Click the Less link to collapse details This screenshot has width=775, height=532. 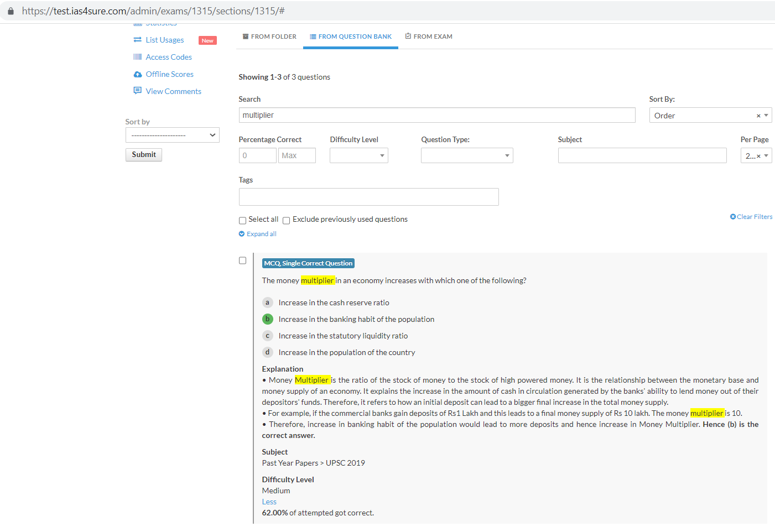[269, 502]
